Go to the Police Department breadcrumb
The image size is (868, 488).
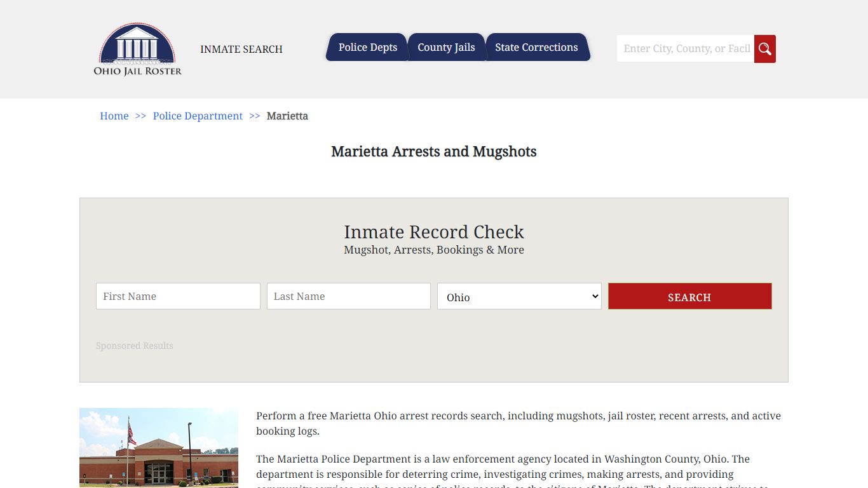click(x=198, y=116)
